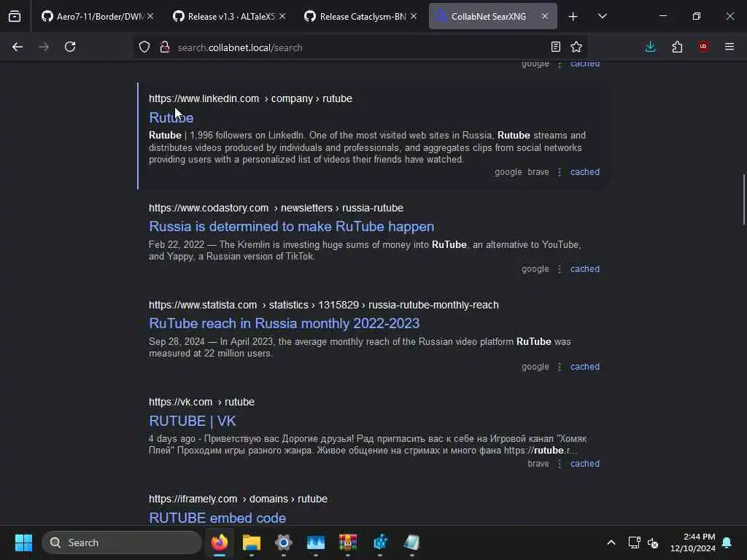Open RuTube reach in Russia monthly link
Screen dimensions: 747x560
285,323
